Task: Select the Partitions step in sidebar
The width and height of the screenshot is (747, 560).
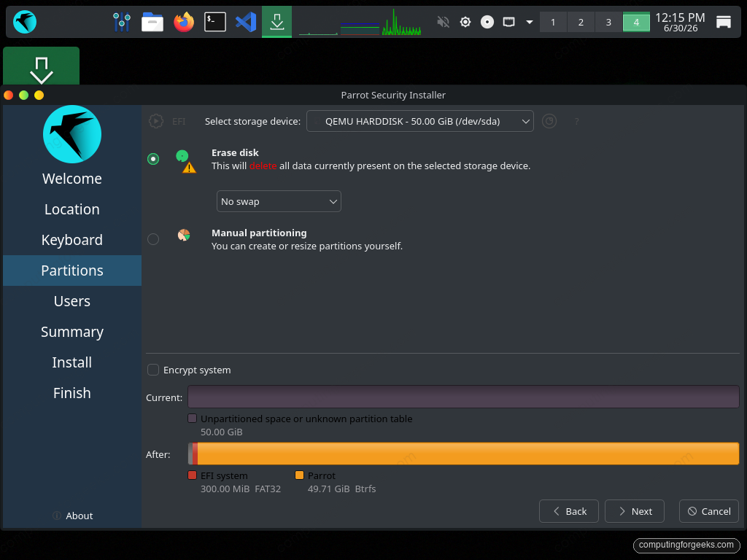Action: point(72,271)
